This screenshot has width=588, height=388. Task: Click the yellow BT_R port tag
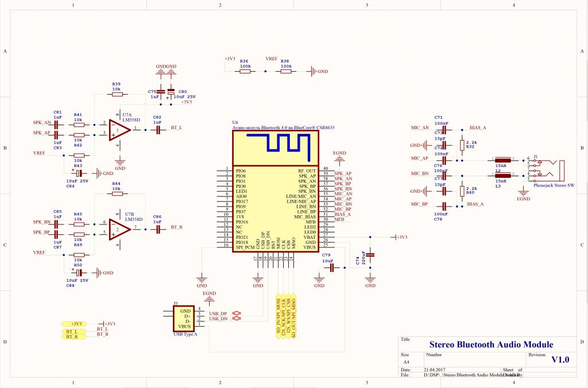click(x=73, y=337)
